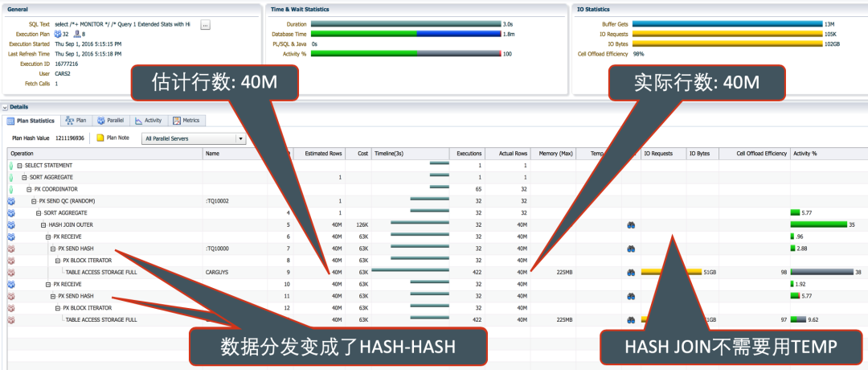Click the 38 activity bar on the CARGUYS row
Viewport: 868px width, 370px height.
(822, 273)
